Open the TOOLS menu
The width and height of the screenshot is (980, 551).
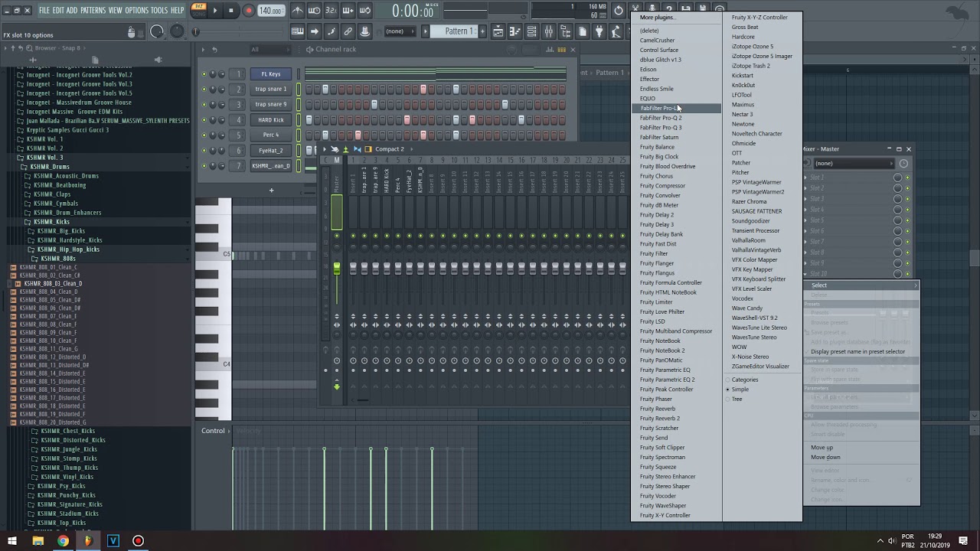click(x=158, y=11)
